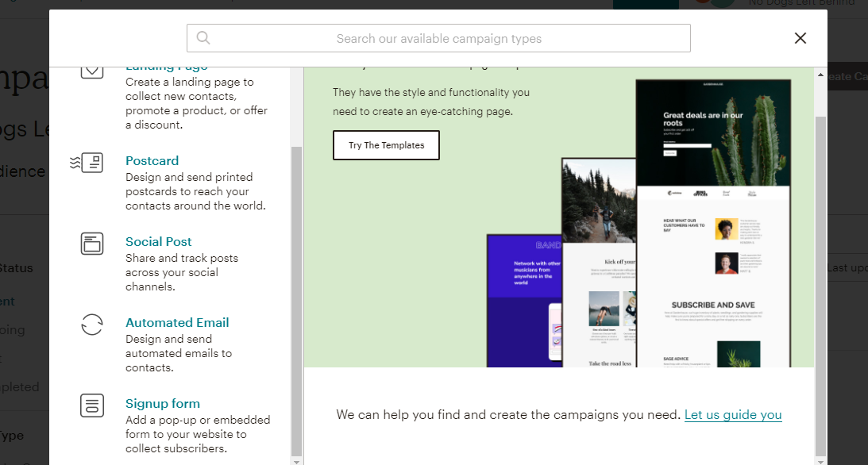This screenshot has width=868, height=465.
Task: Click the Try The Templates button
Action: pos(387,145)
